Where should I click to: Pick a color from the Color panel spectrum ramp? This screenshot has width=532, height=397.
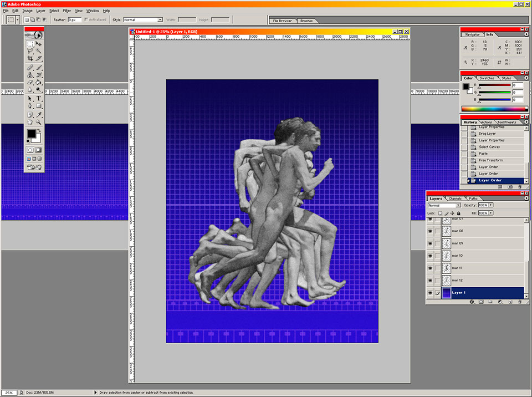pyautogui.click(x=494, y=109)
